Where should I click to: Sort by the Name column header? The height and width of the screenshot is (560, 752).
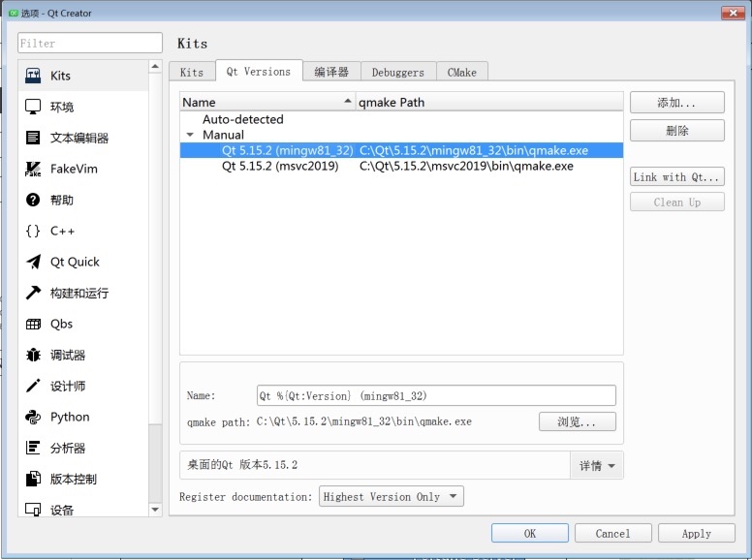coord(267,102)
